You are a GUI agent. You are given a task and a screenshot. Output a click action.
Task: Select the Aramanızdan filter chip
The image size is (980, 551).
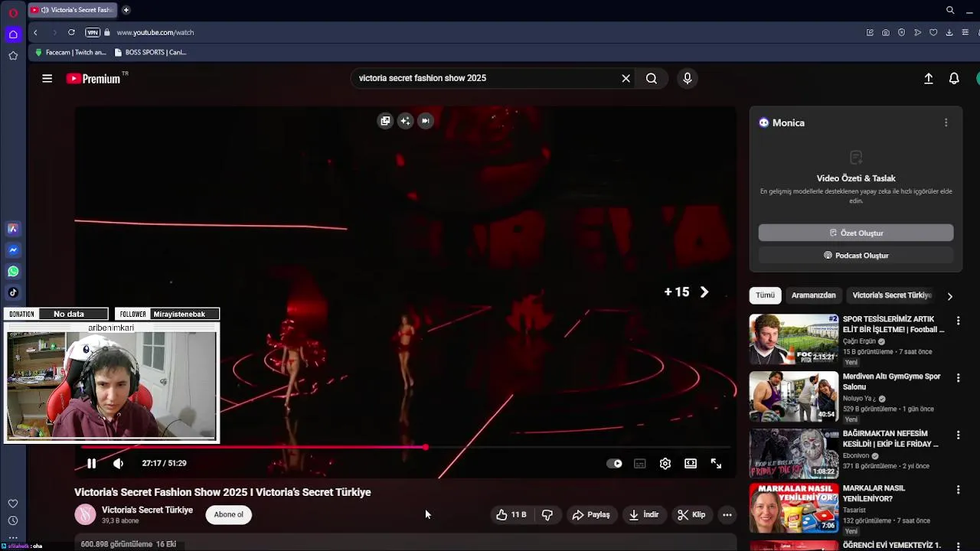click(x=813, y=295)
